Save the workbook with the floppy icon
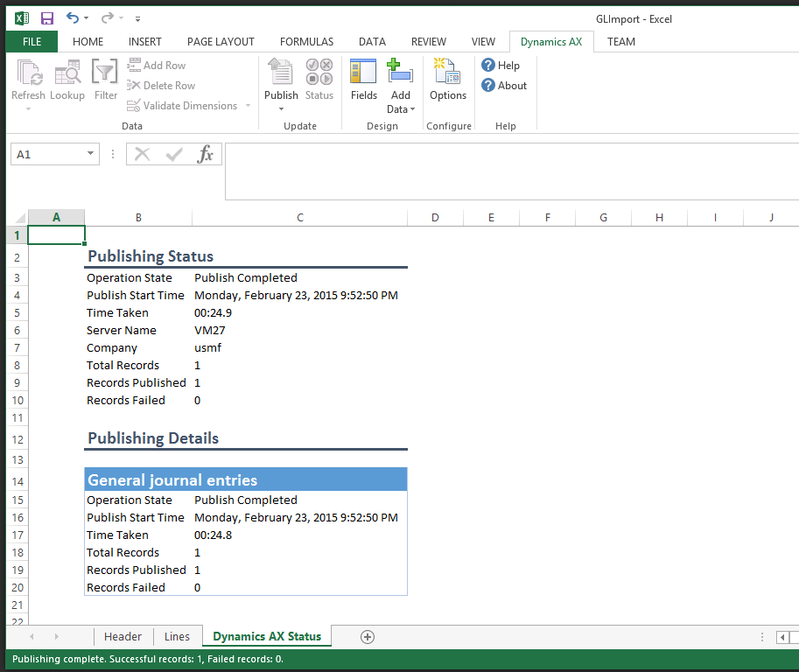 click(x=47, y=19)
